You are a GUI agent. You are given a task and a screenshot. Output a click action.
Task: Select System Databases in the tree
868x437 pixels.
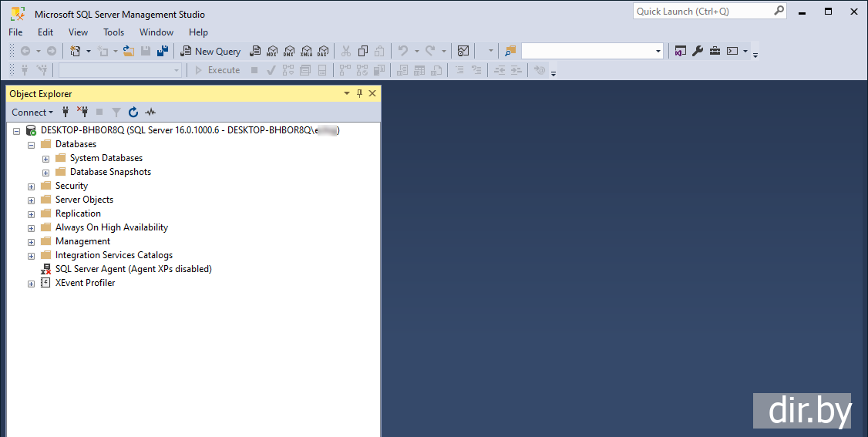pyautogui.click(x=106, y=158)
